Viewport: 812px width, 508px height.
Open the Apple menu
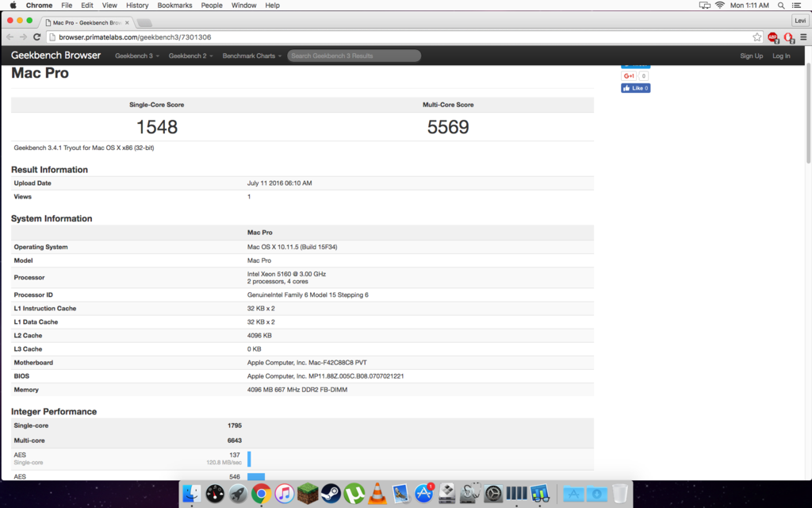tap(13, 6)
